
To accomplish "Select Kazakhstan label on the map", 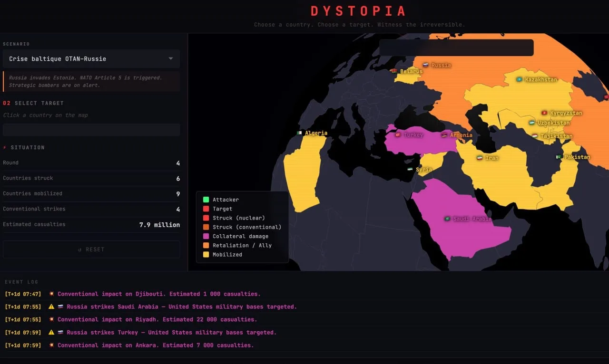I will (x=541, y=79).
